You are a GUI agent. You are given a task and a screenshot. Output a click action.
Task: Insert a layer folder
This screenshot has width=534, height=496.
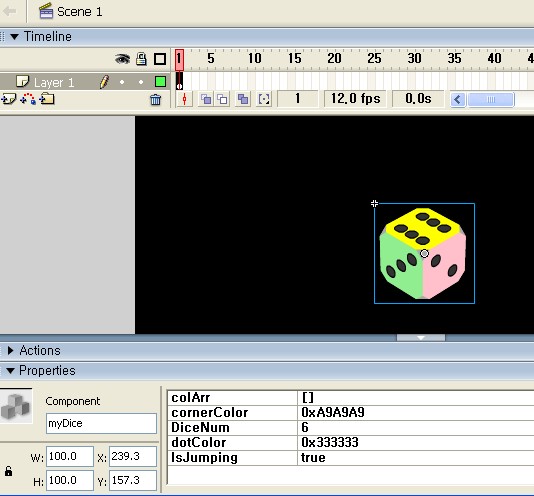pos(47,99)
